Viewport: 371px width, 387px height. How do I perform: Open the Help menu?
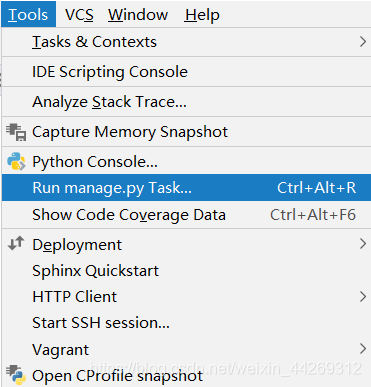pos(202,15)
